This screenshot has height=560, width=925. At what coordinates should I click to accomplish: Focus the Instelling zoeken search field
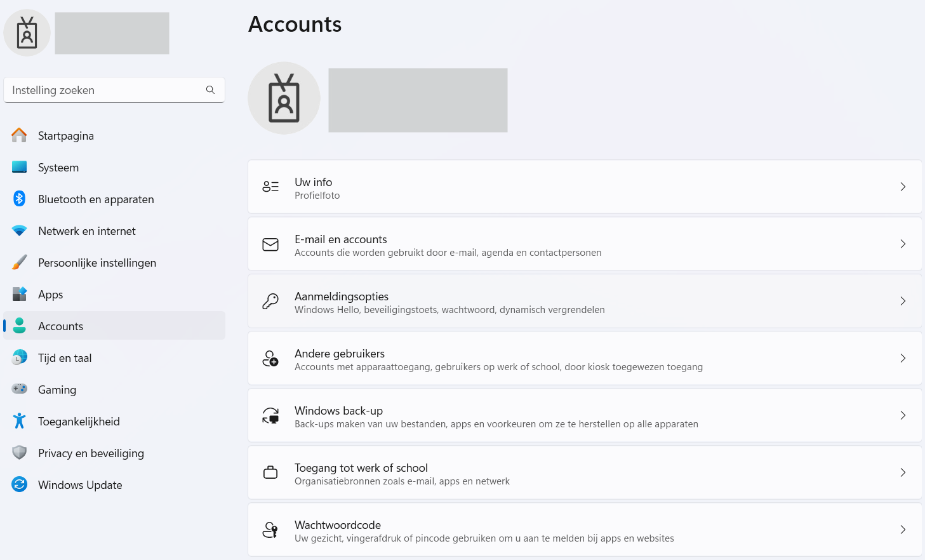[105, 90]
